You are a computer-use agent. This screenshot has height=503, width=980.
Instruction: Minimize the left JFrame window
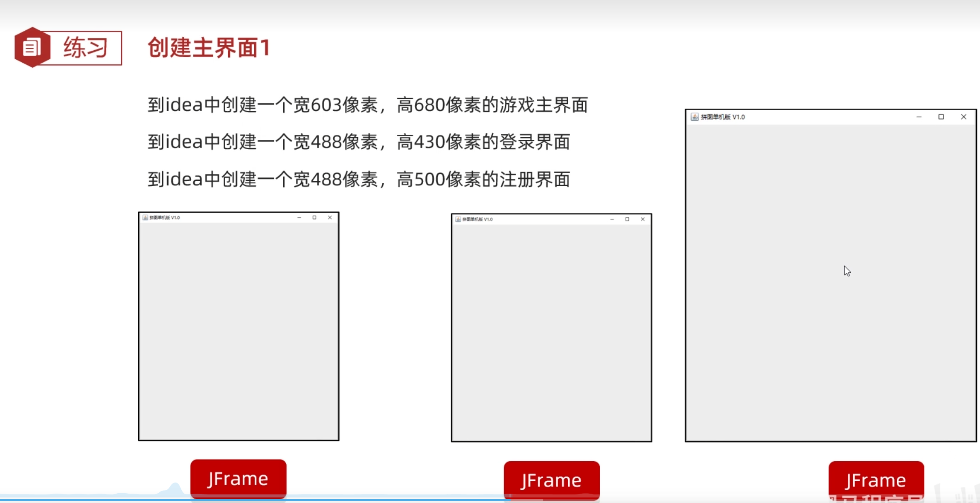299,217
